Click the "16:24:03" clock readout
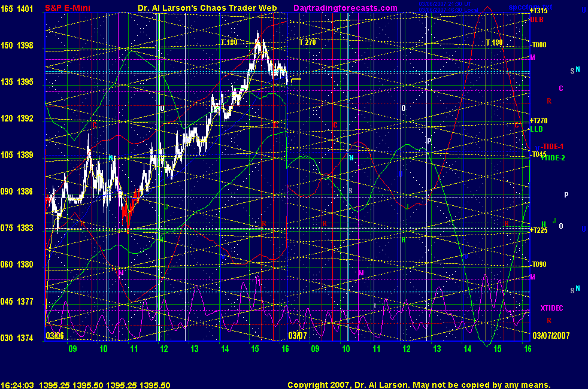588x389 pixels. coord(17,385)
